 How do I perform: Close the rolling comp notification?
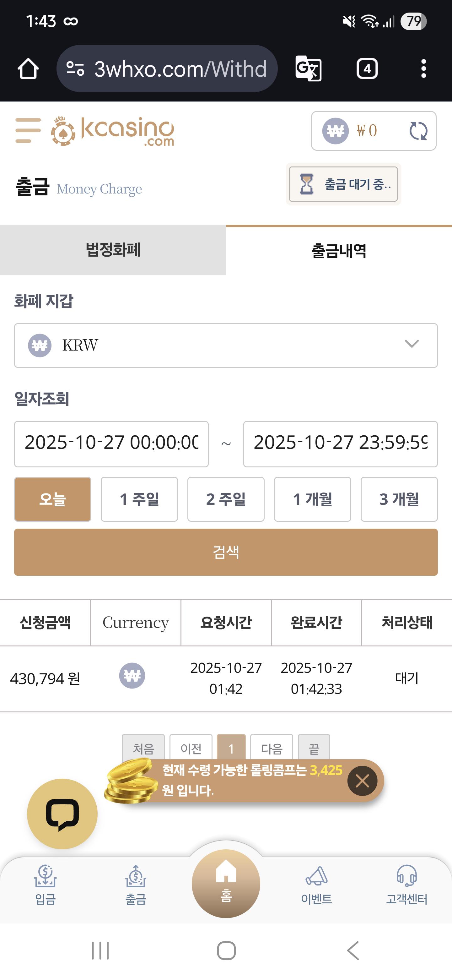coord(362,781)
